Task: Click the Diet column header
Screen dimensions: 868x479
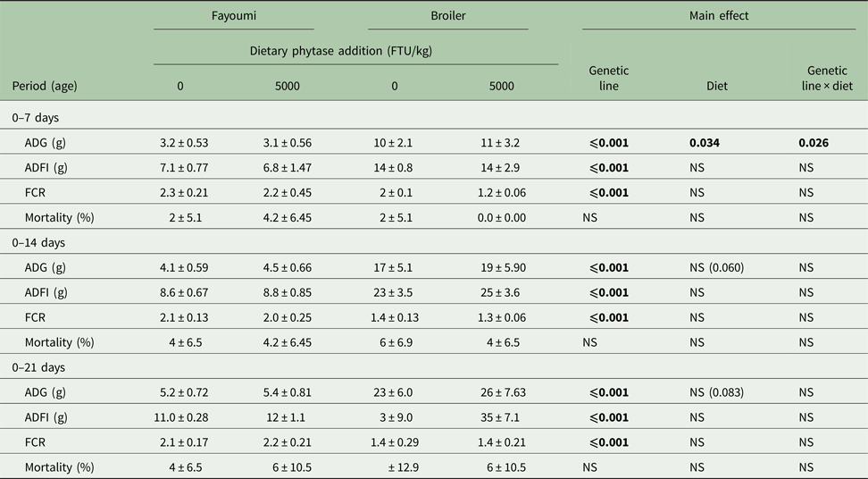Action: 715,87
